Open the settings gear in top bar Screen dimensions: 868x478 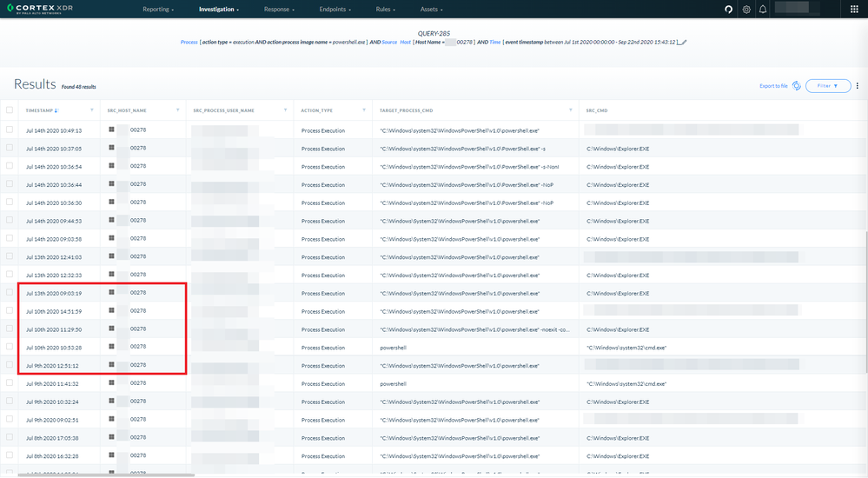click(x=746, y=10)
